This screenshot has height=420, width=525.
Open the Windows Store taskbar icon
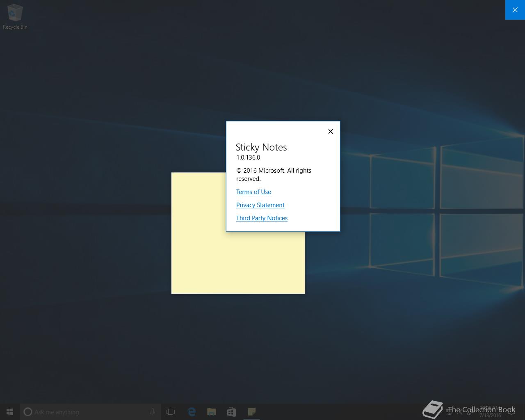click(231, 412)
